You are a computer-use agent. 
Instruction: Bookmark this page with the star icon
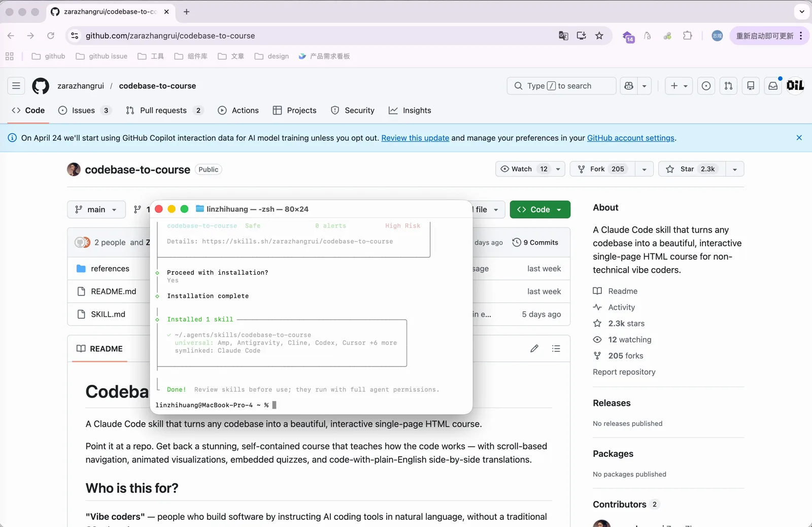click(599, 36)
